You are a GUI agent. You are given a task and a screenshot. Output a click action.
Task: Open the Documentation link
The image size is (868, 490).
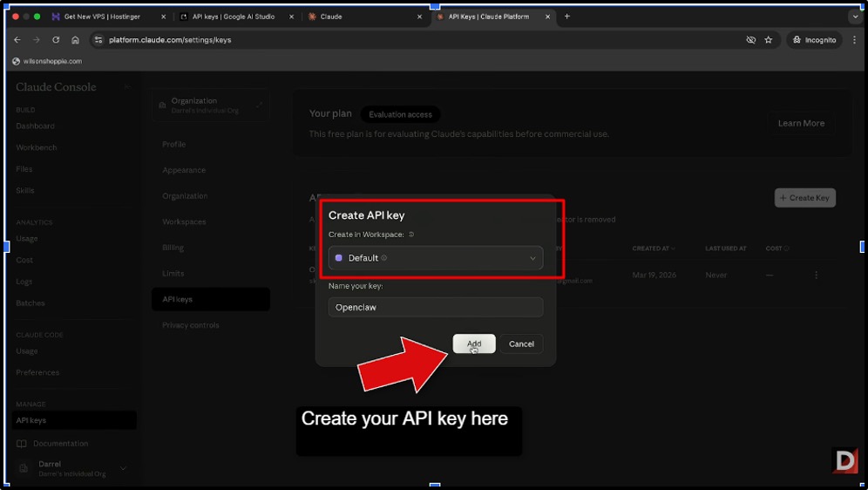click(x=60, y=444)
